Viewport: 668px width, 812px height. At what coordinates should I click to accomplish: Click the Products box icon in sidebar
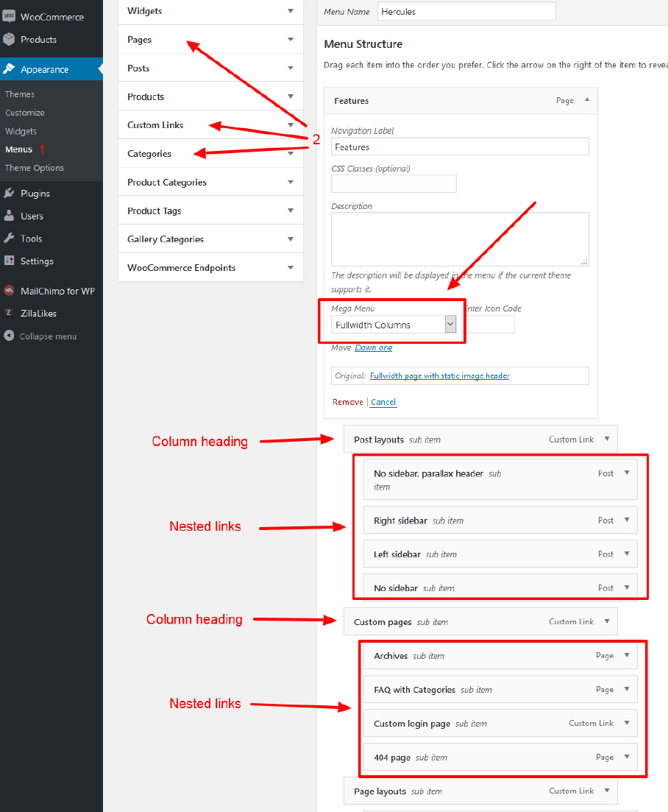[9, 39]
